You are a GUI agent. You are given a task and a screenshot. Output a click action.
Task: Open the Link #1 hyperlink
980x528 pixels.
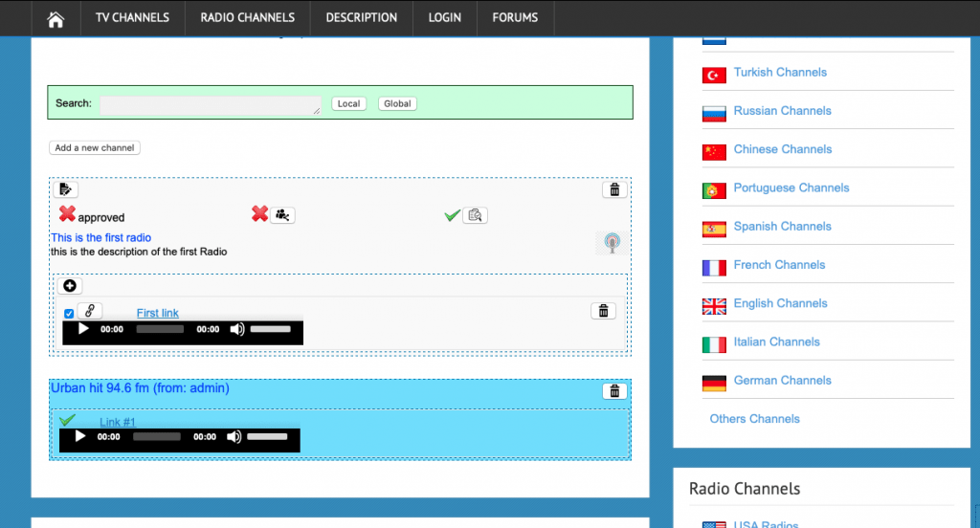click(118, 422)
